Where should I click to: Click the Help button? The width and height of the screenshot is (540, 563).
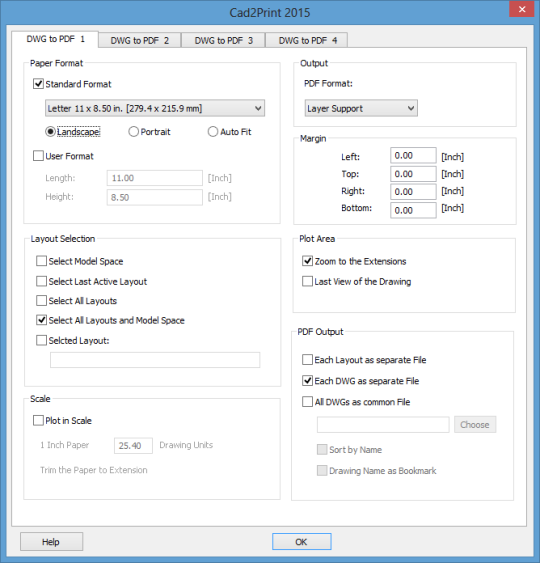pyautogui.click(x=51, y=541)
